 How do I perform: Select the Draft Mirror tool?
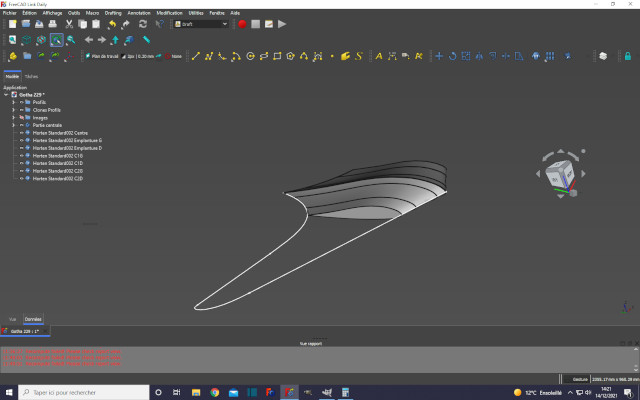479,56
